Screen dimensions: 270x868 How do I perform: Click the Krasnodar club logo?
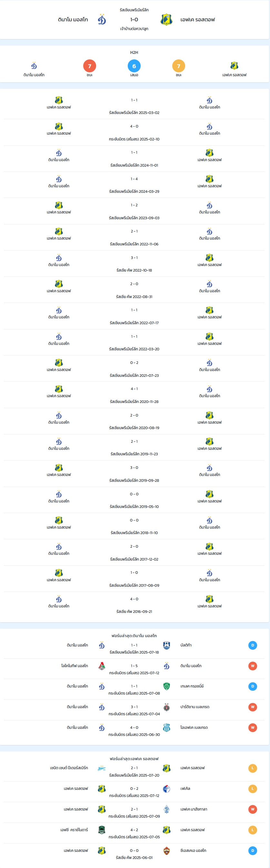tap(102, 830)
